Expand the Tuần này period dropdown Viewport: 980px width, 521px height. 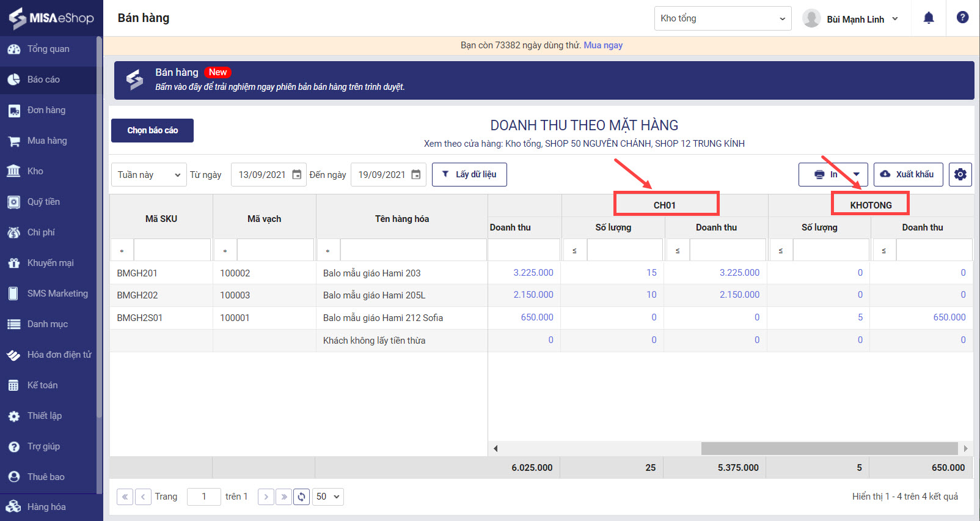click(148, 174)
